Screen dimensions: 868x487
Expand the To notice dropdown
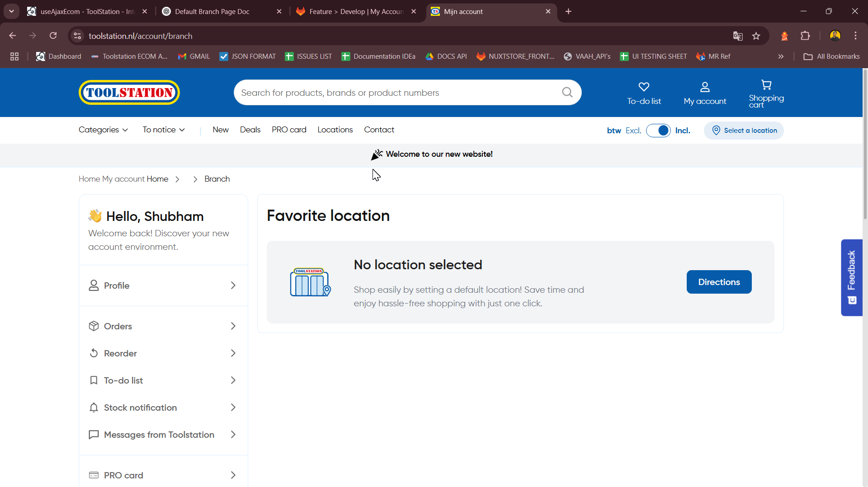[x=164, y=130]
